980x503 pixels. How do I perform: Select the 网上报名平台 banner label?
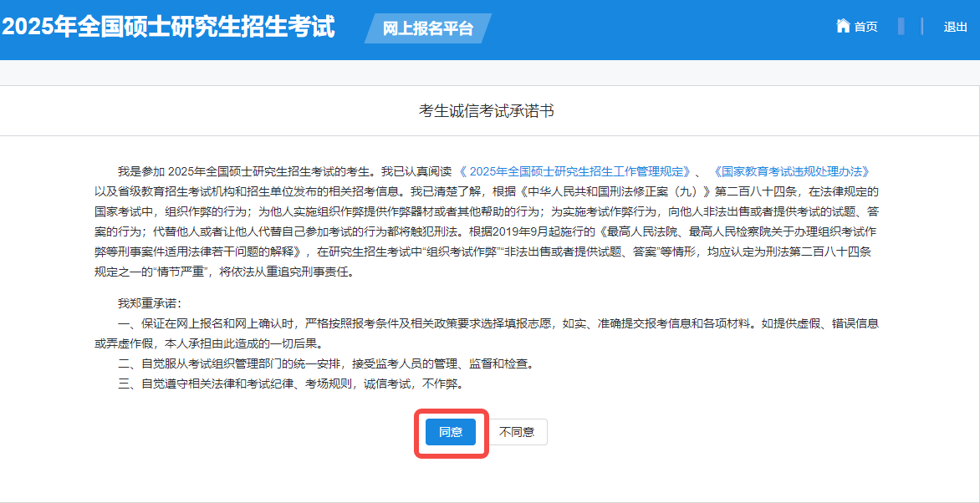click(x=427, y=28)
